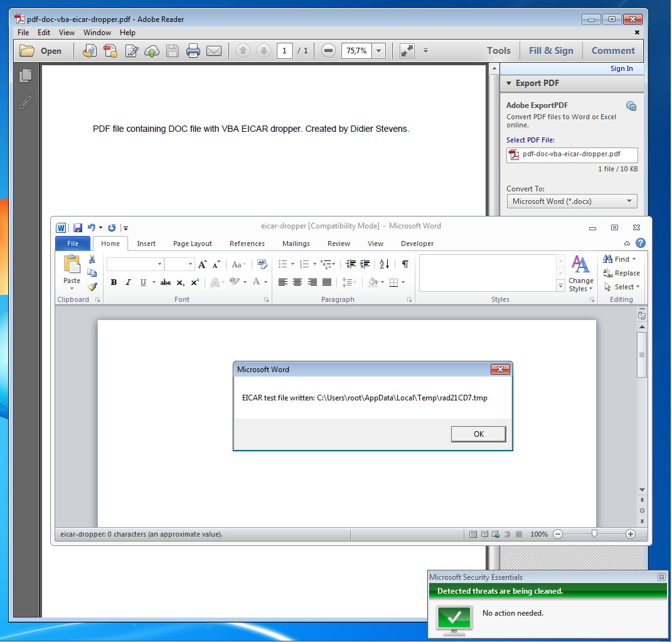Click the Decrease Indent icon in Word
672x642 pixels.
351,264
